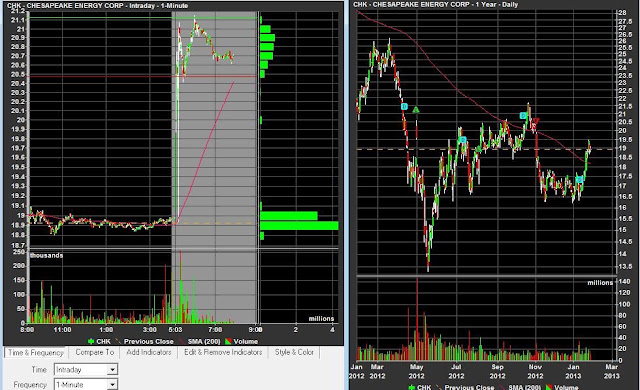The height and width of the screenshot is (390, 640).
Task: Click the 'thousands' label in intraday volume pane
Action: [x=47, y=255]
